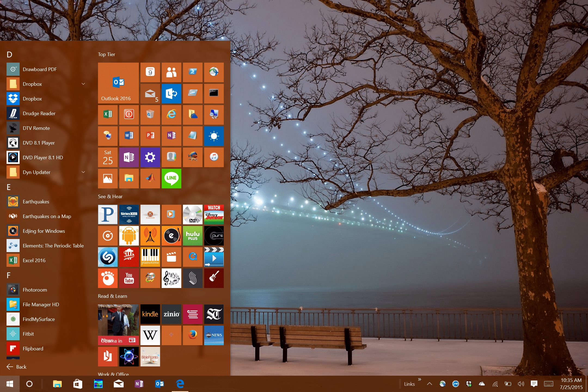Open the MATLAB tile
Image resolution: width=588 pixels, height=392 pixels.
(x=150, y=178)
